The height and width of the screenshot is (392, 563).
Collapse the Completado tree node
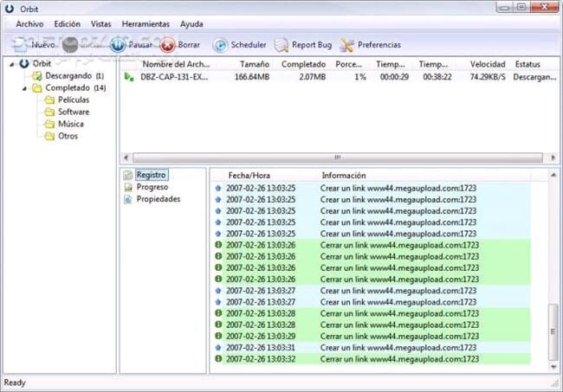24,88
